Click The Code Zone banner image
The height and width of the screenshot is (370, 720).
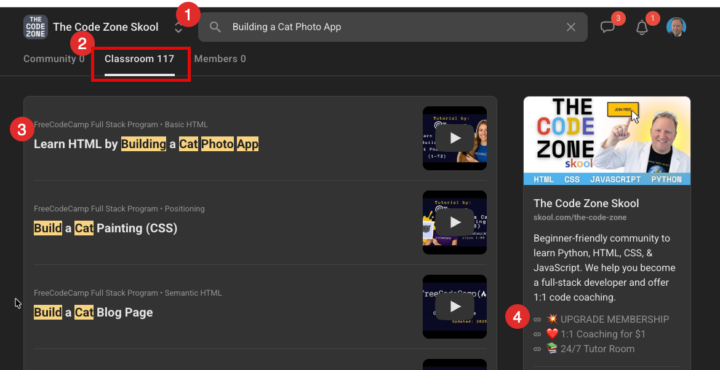pyautogui.click(x=607, y=140)
